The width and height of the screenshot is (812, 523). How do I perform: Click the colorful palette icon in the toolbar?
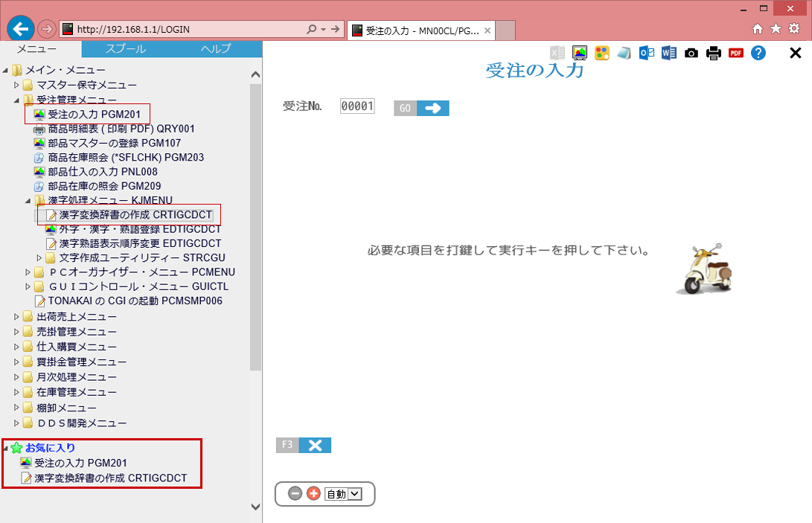click(602, 53)
